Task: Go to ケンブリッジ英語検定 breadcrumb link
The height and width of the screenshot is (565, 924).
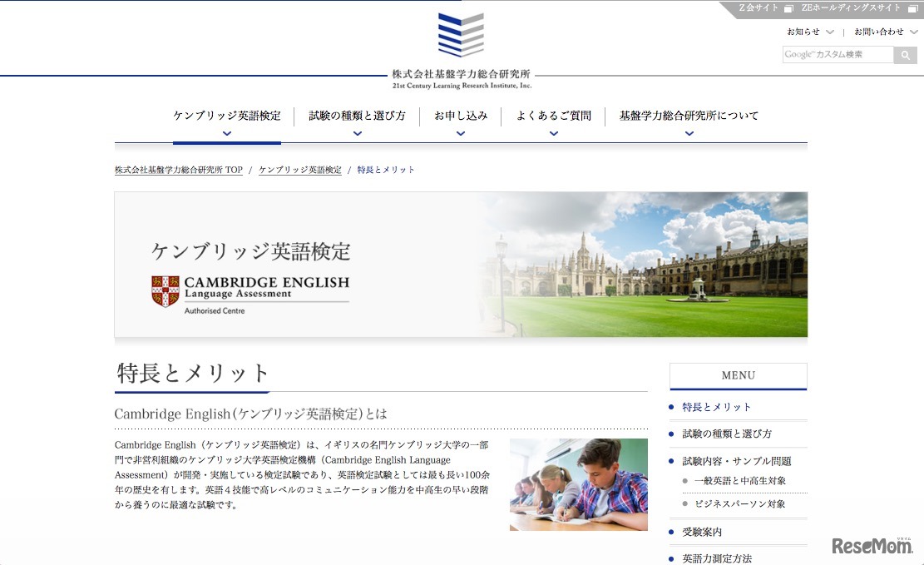Action: click(300, 170)
